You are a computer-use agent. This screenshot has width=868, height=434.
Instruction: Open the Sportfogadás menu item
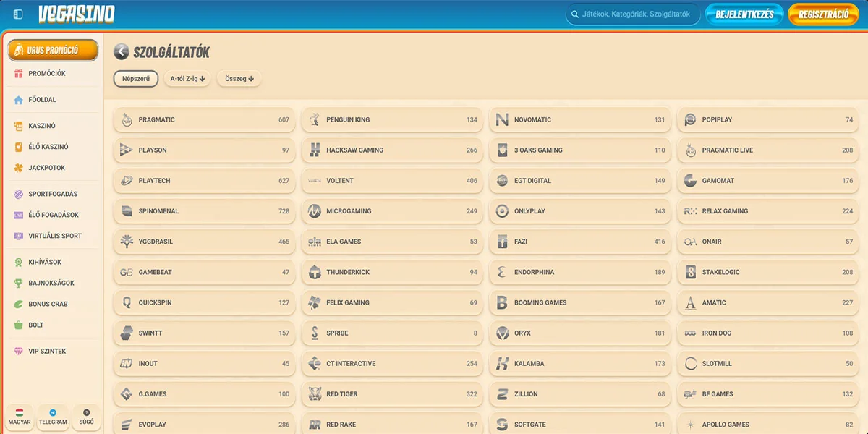tap(53, 194)
